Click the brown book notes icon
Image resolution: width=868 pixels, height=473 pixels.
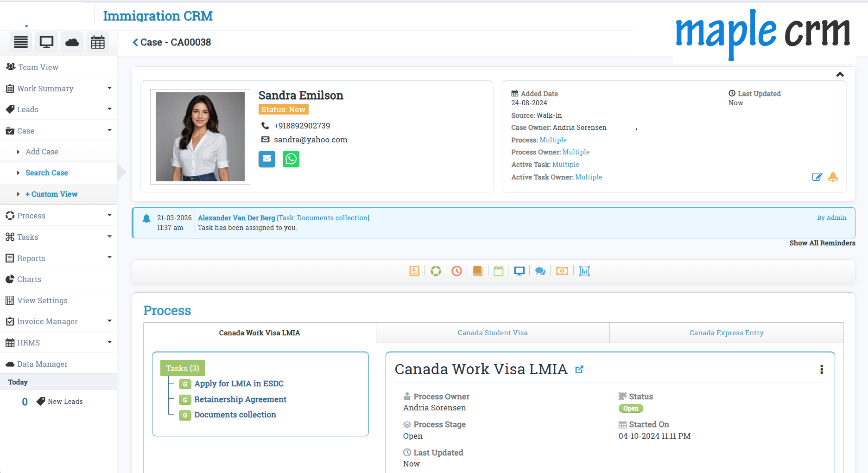pos(478,271)
